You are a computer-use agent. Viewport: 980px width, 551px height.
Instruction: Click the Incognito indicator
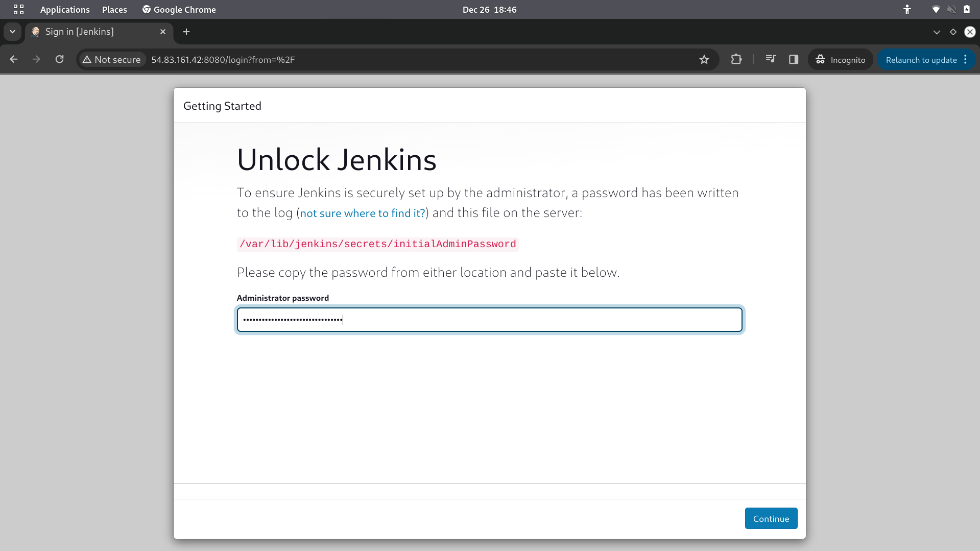(x=841, y=60)
